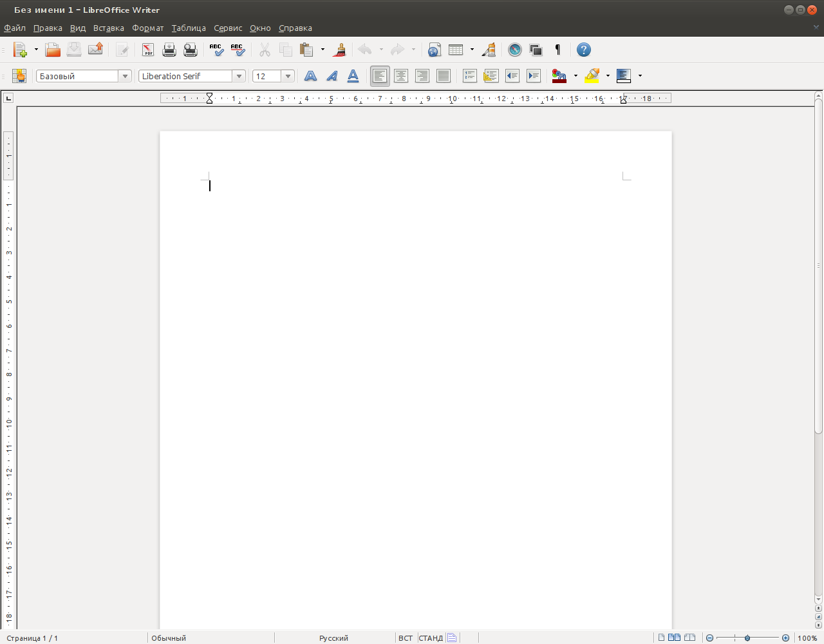The width and height of the screenshot is (824, 644).
Task: Click Русский language in status bar
Action: click(x=333, y=638)
